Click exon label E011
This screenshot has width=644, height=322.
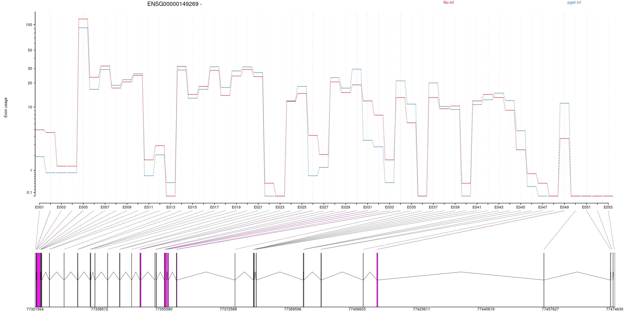(149, 207)
